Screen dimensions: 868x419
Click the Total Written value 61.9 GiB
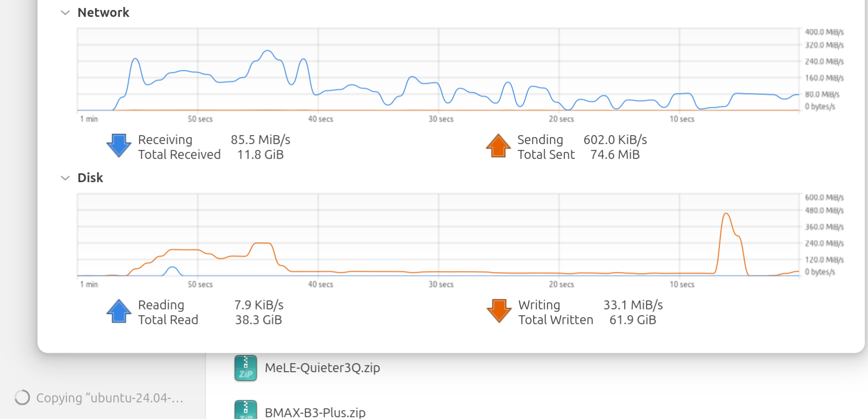pos(633,320)
